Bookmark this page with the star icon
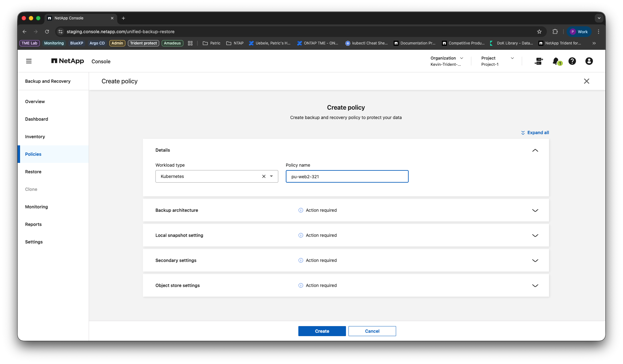The height and width of the screenshot is (364, 623). pyautogui.click(x=539, y=32)
